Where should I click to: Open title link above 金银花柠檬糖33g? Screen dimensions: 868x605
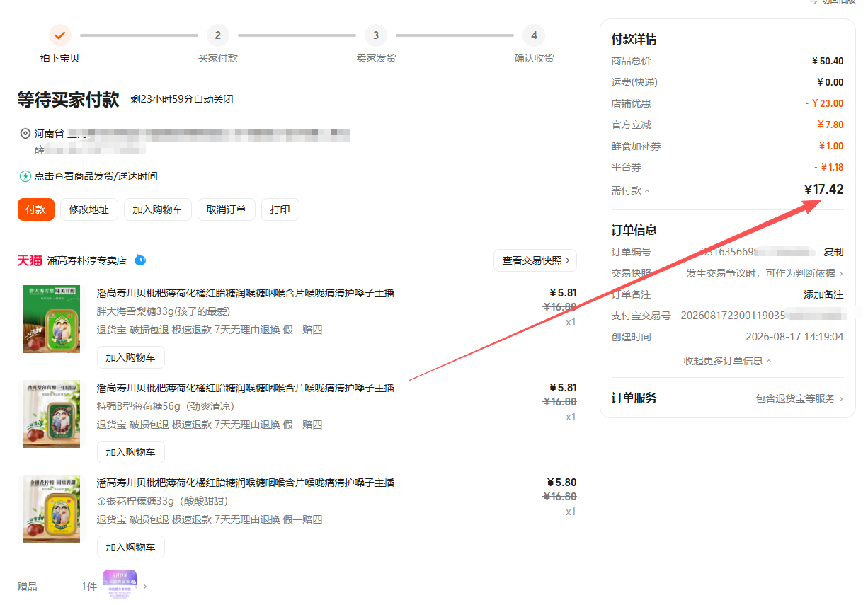246,483
